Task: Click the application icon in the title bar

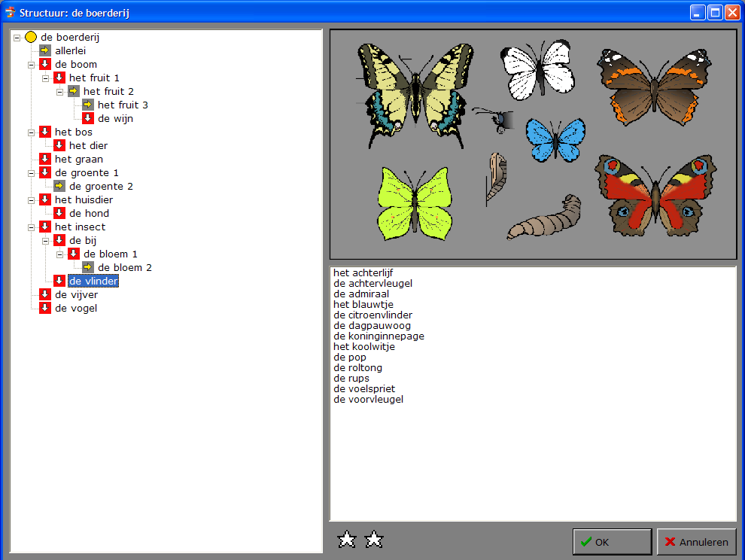Action: click(10, 12)
